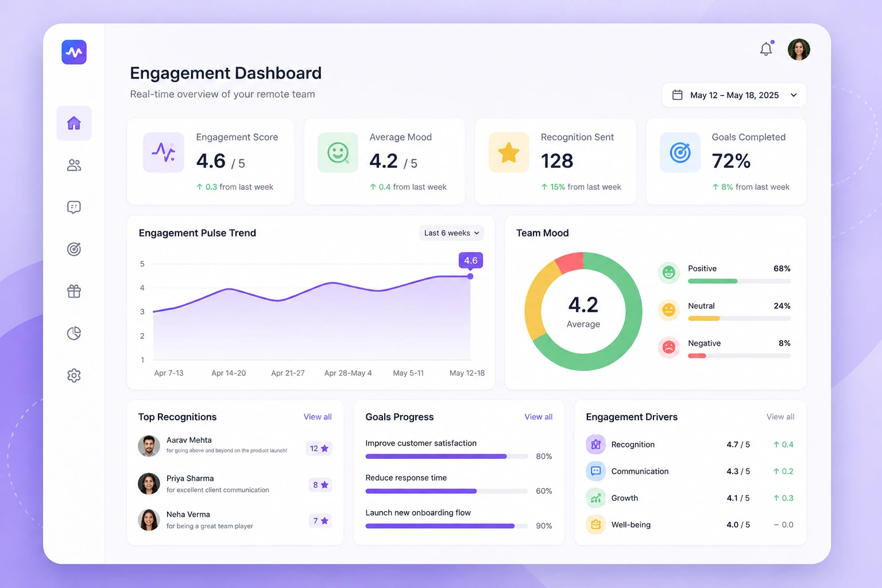Screen dimensions: 882x588
Task: Open the user profile avatar
Action: pyautogui.click(x=799, y=49)
